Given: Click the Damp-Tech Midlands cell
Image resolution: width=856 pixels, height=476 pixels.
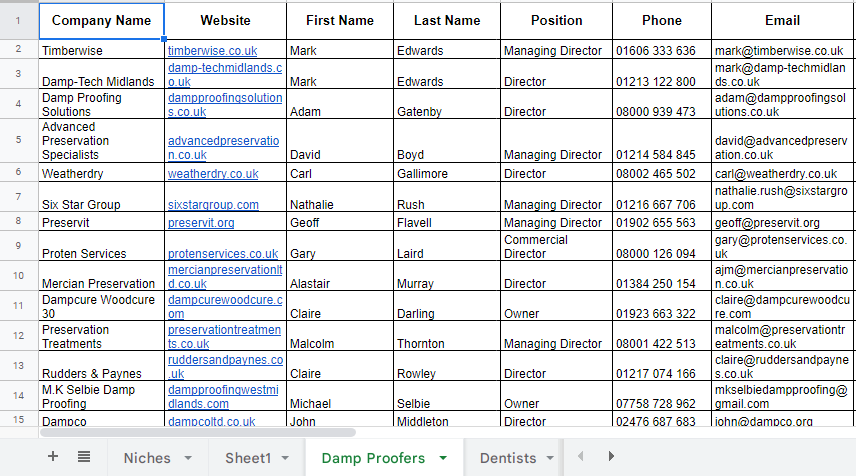Looking at the screenshot, I should click(x=102, y=74).
